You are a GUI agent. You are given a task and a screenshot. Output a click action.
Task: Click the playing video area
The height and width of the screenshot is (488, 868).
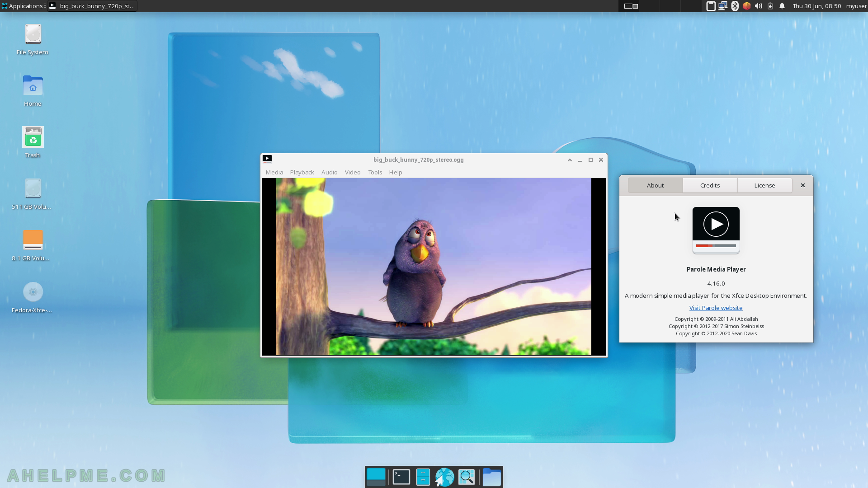coord(434,267)
